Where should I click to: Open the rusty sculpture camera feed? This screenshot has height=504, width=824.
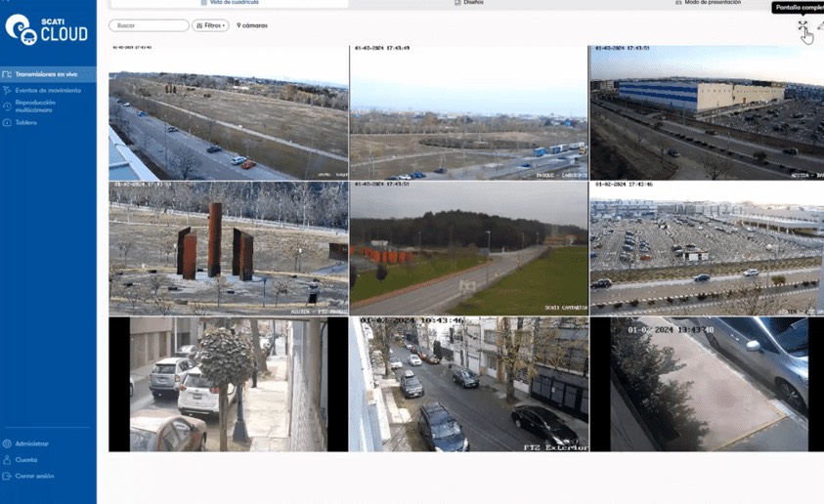[x=228, y=248]
